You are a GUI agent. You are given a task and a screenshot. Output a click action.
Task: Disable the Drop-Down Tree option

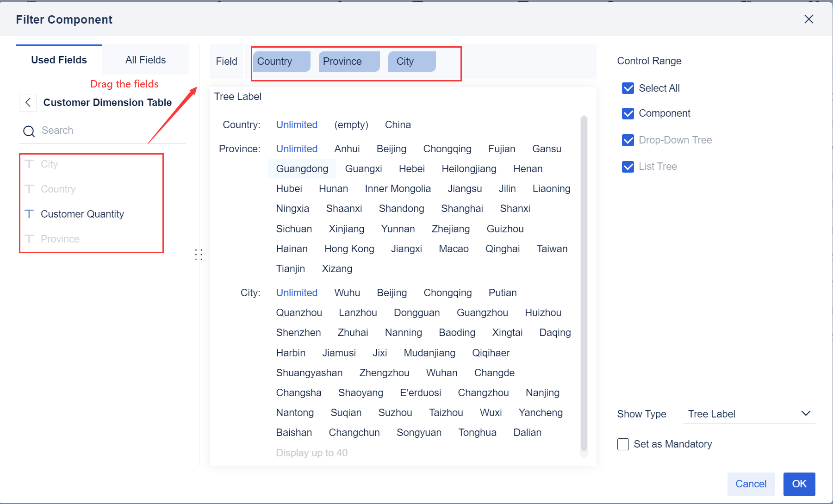pos(628,140)
